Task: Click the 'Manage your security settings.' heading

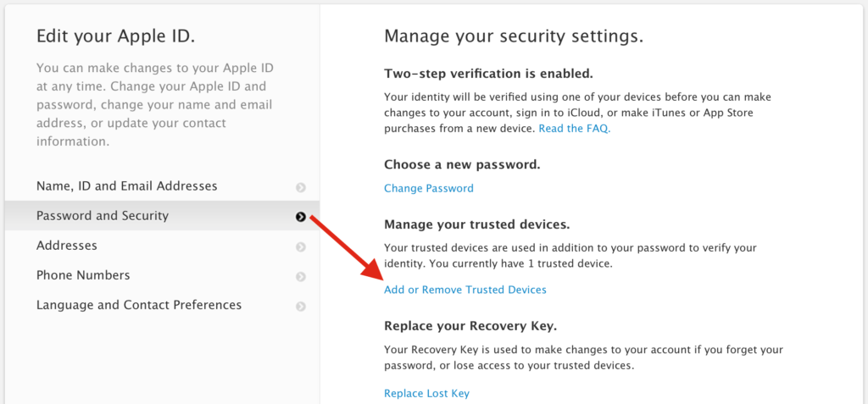Action: pyautogui.click(x=514, y=36)
